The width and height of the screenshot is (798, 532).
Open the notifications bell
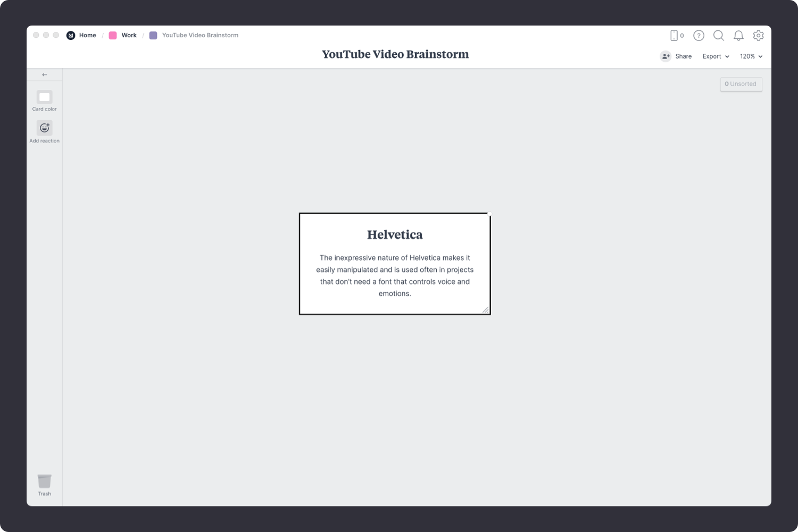[738, 35]
